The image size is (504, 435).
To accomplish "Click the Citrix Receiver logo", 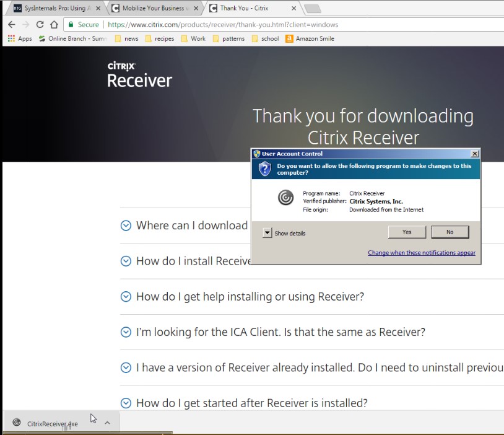I will pos(139,74).
